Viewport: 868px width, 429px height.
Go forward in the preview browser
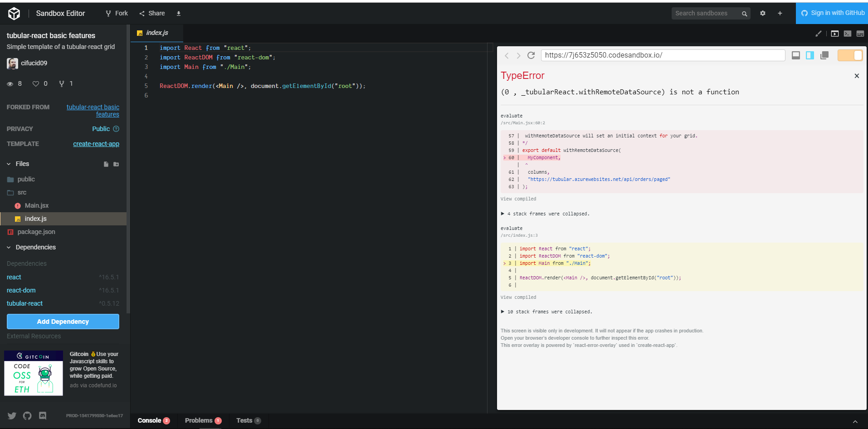point(519,55)
